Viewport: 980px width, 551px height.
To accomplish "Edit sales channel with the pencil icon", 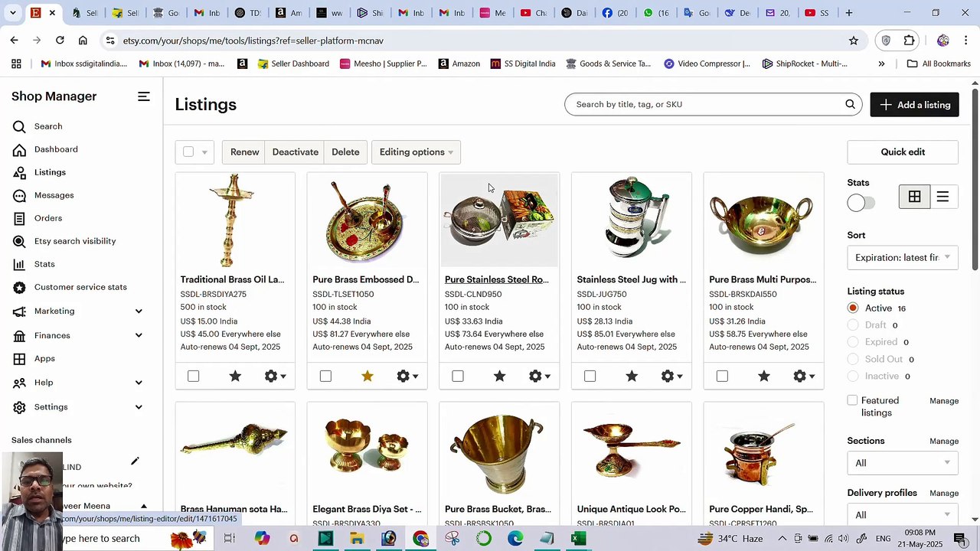I will pyautogui.click(x=135, y=461).
